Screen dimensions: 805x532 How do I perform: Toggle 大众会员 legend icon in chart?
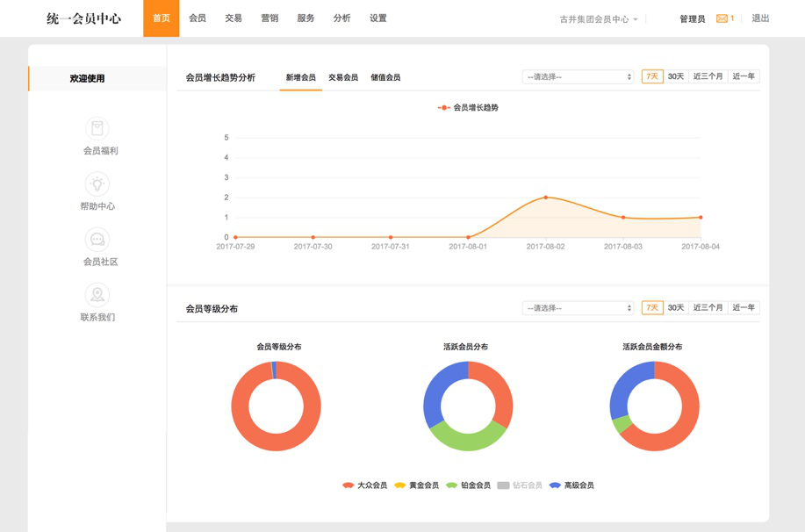(x=349, y=485)
